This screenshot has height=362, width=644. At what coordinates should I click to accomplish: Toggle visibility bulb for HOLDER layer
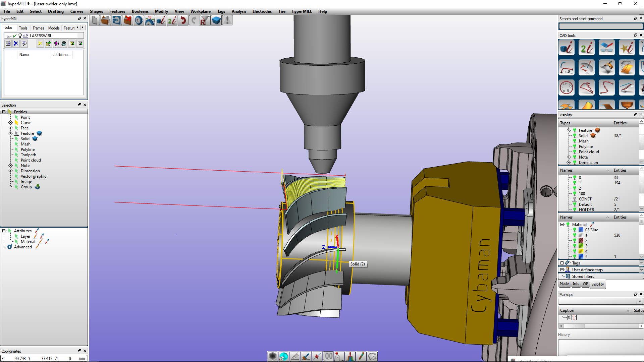coord(575,210)
